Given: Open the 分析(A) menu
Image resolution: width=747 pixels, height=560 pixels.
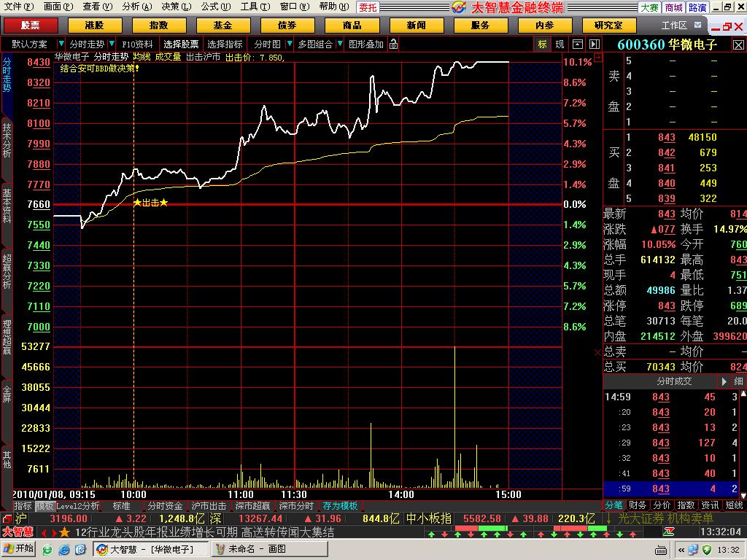Looking at the screenshot, I should 137,7.
